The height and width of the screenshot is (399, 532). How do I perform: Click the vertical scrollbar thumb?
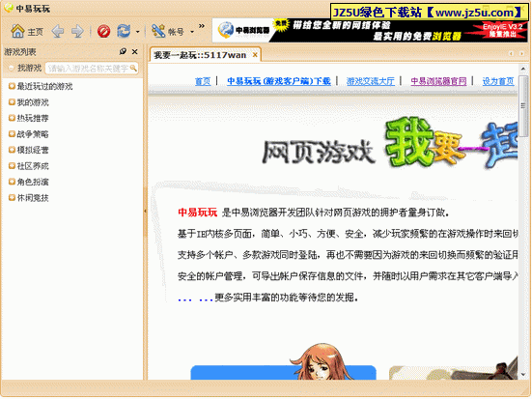[x=523, y=106]
